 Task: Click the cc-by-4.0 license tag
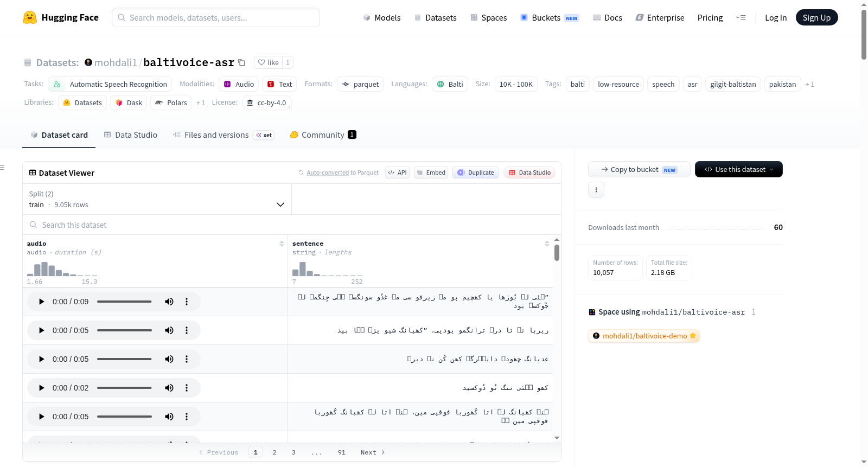[x=267, y=103]
